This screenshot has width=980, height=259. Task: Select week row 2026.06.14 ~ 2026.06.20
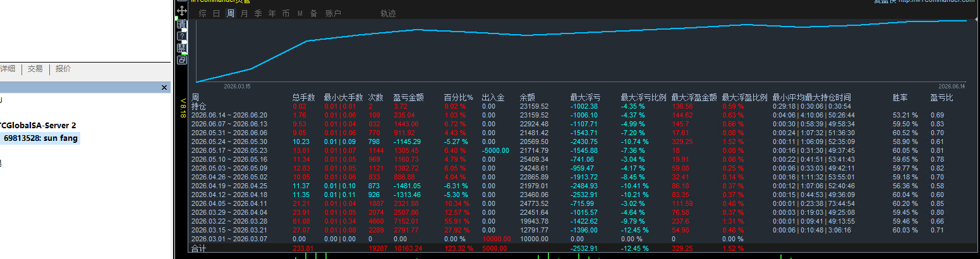tap(229, 115)
